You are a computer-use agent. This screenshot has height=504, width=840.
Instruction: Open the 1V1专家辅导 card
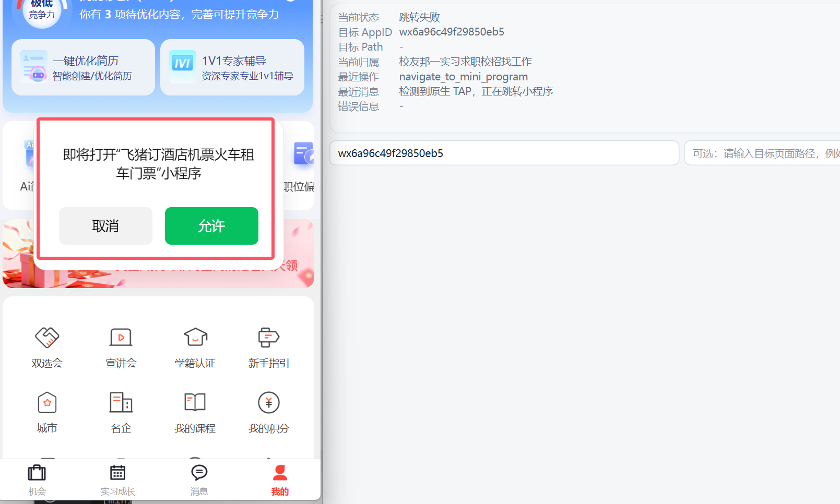(x=232, y=67)
